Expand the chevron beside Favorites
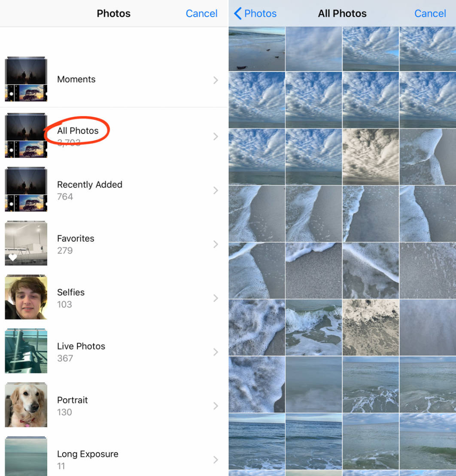The image size is (456, 476). click(x=216, y=244)
